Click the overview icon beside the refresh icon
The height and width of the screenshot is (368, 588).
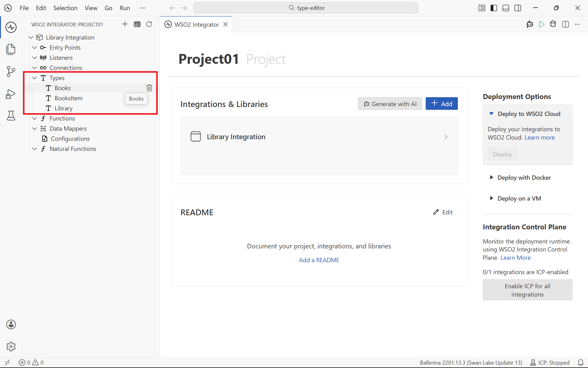click(x=137, y=24)
